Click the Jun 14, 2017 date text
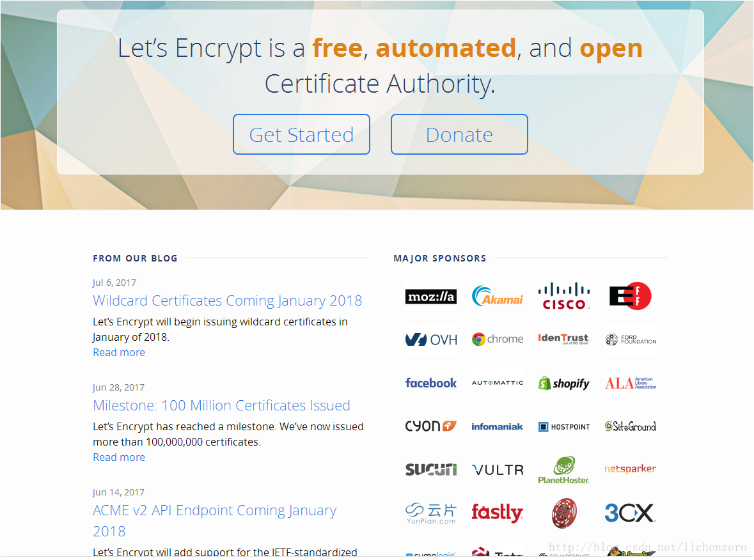 (x=118, y=492)
